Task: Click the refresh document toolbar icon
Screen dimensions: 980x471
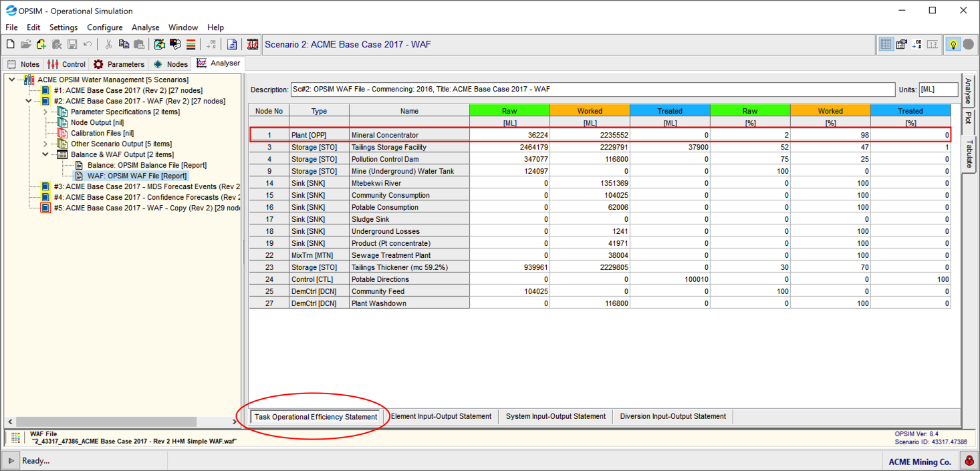Action: tap(232, 45)
